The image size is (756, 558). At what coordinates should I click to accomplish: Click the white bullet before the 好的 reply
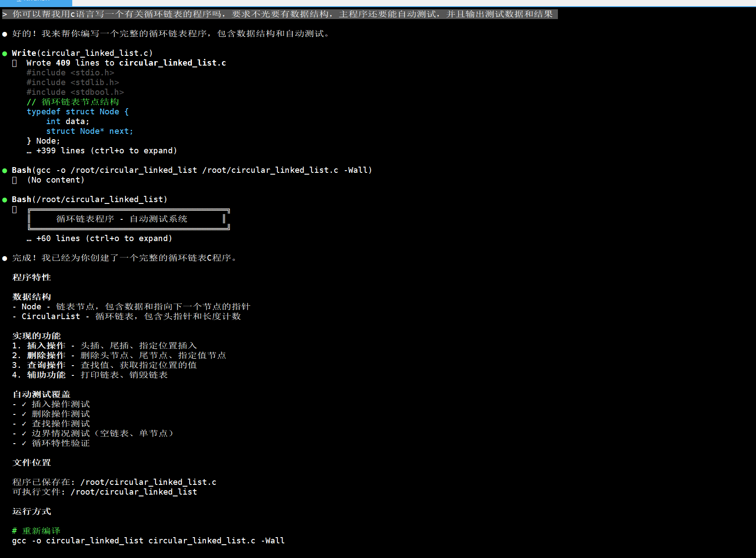coord(4,34)
